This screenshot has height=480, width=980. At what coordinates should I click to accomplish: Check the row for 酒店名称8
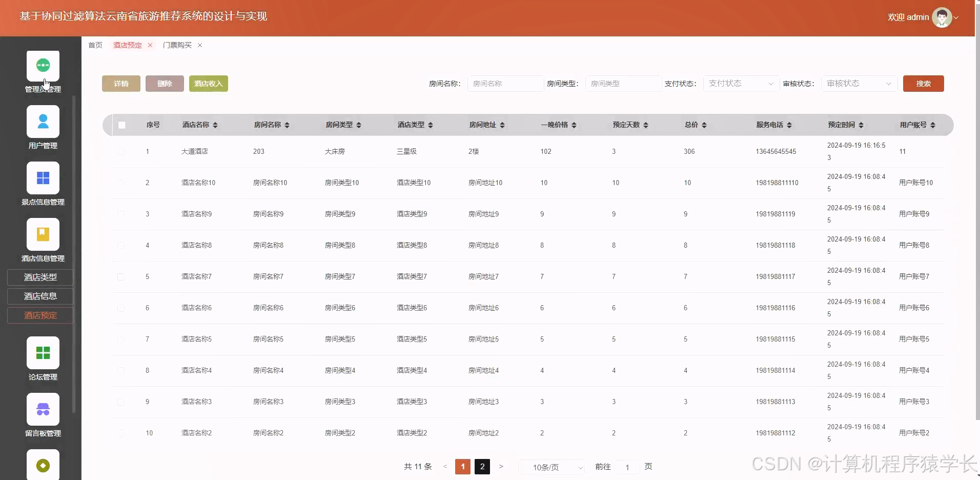point(121,246)
